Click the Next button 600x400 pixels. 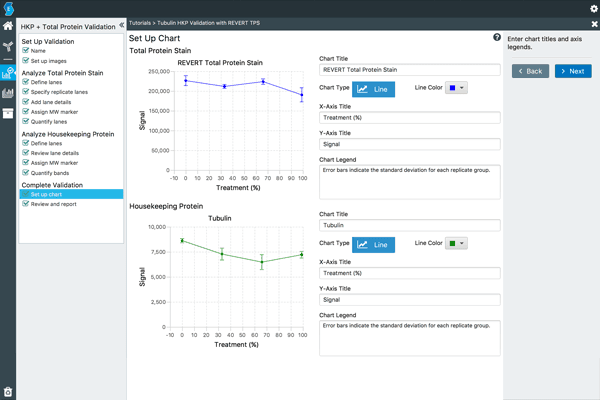pos(573,71)
